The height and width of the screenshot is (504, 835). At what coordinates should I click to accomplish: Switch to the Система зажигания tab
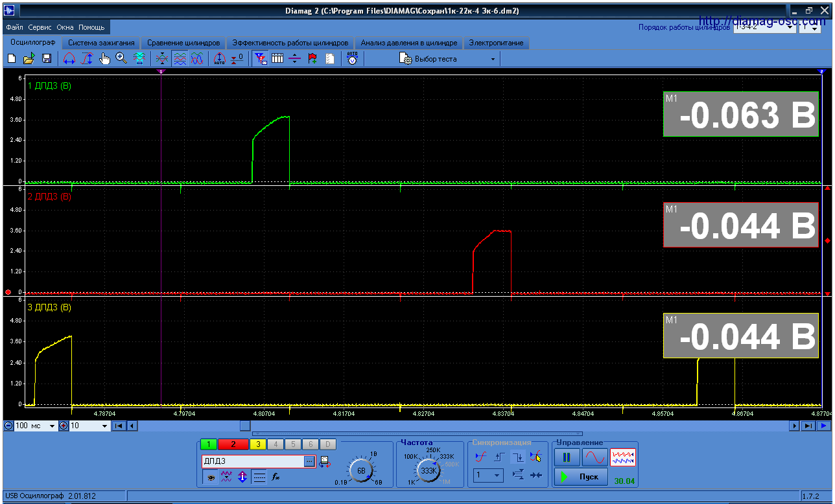pyautogui.click(x=101, y=43)
